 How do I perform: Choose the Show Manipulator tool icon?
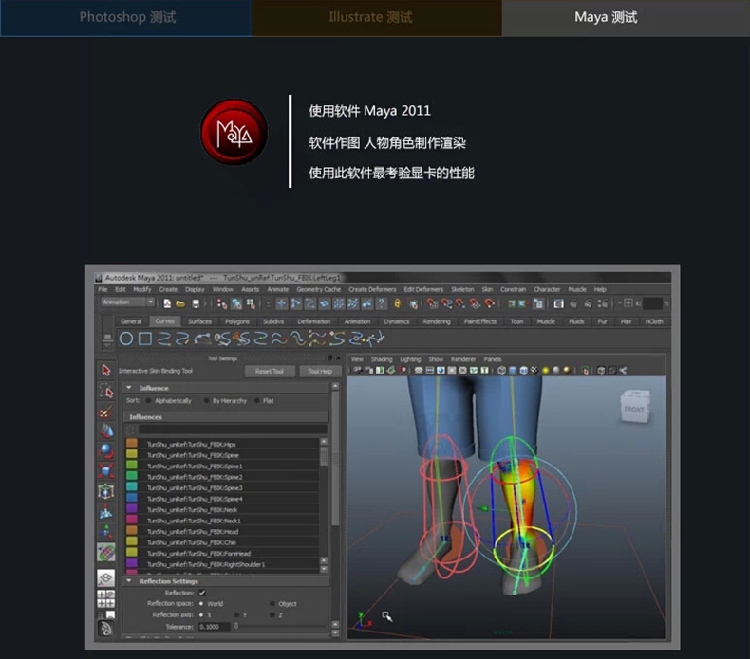pyautogui.click(x=106, y=531)
